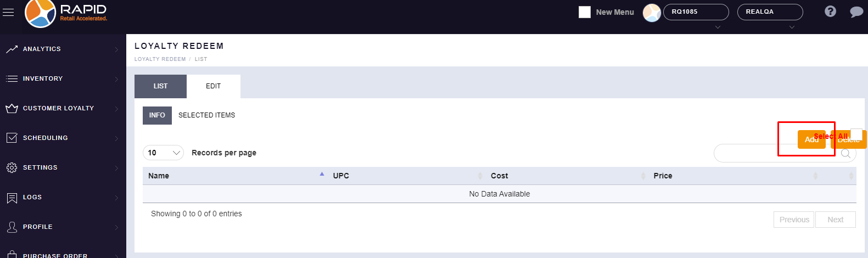Image resolution: width=868 pixels, height=258 pixels.
Task: Switch to the SELECTED ITEMS tab
Action: 206,115
